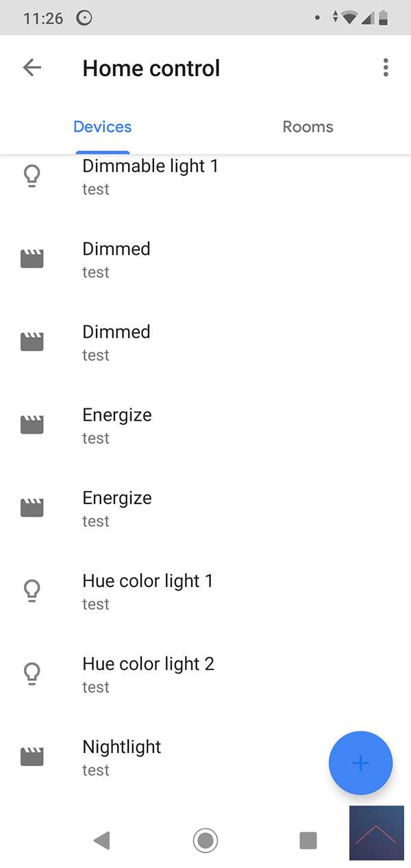Tap the bulb icon for Hue color light 1

[x=32, y=591]
